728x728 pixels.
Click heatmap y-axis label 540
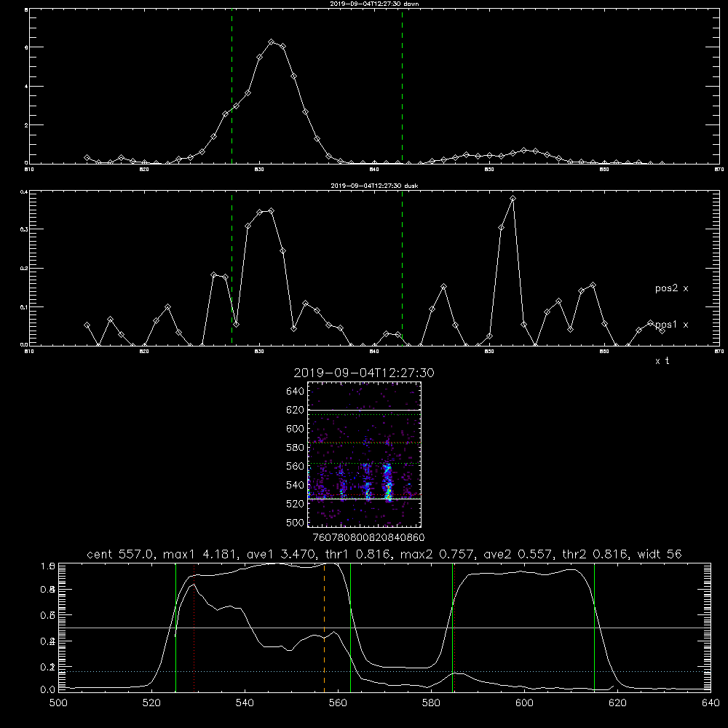pyautogui.click(x=296, y=485)
